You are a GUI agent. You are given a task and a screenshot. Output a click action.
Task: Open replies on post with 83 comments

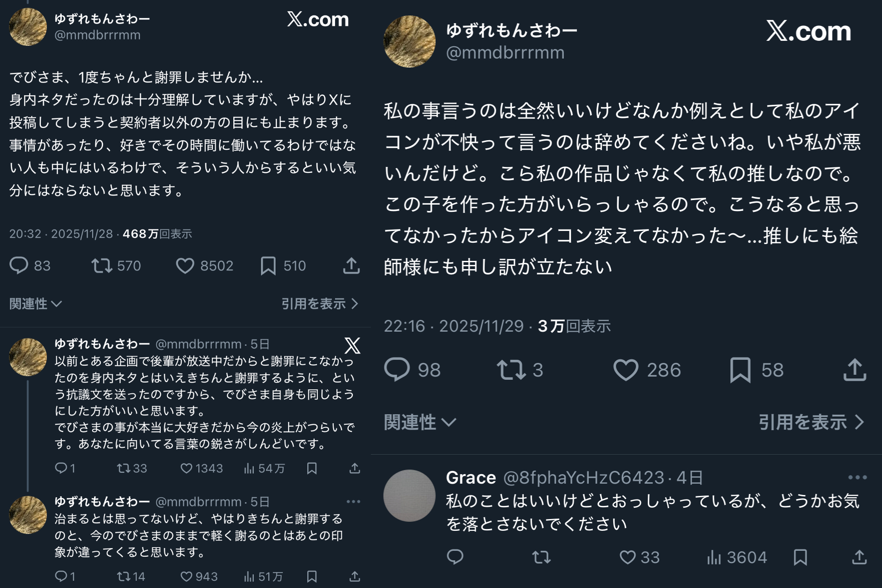[19, 266]
